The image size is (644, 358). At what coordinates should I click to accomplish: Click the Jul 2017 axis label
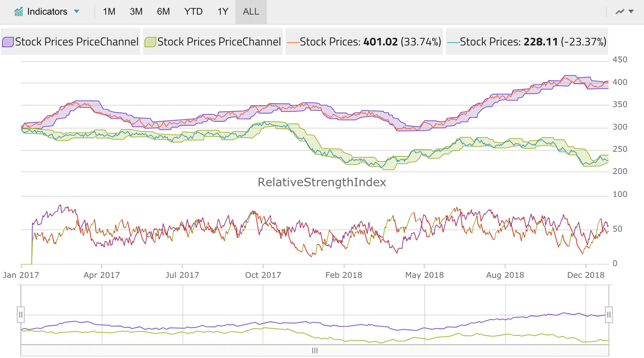click(182, 275)
